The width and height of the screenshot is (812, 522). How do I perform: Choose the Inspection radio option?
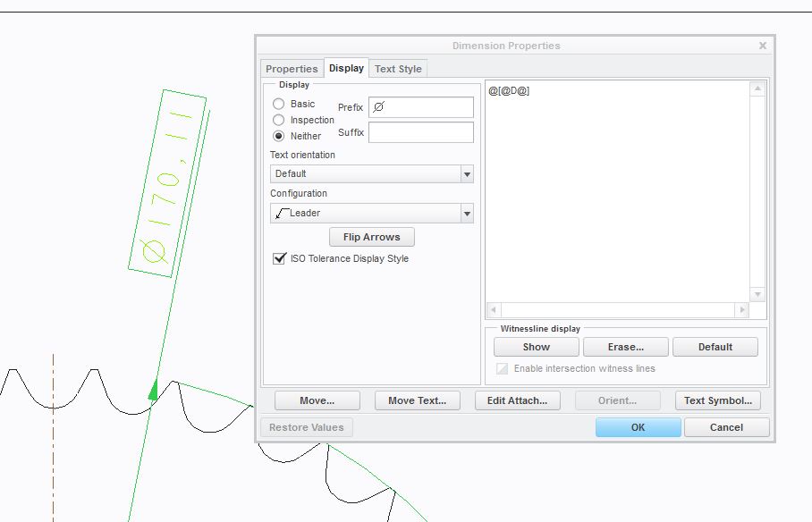279,120
